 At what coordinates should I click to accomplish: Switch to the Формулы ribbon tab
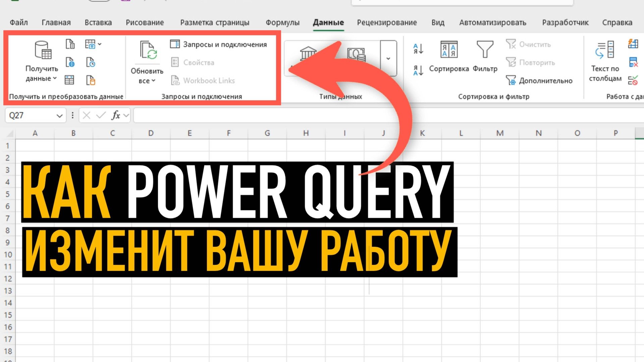283,22
